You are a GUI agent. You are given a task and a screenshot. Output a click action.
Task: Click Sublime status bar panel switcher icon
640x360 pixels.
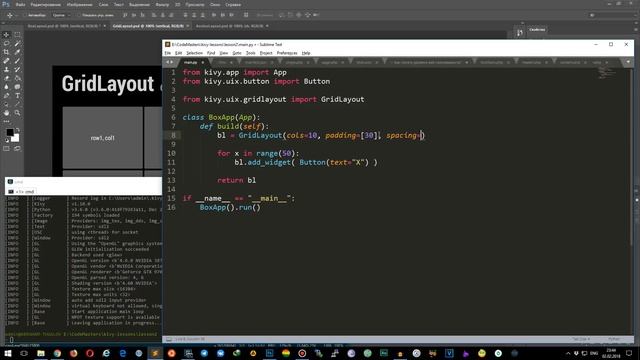coord(169,339)
